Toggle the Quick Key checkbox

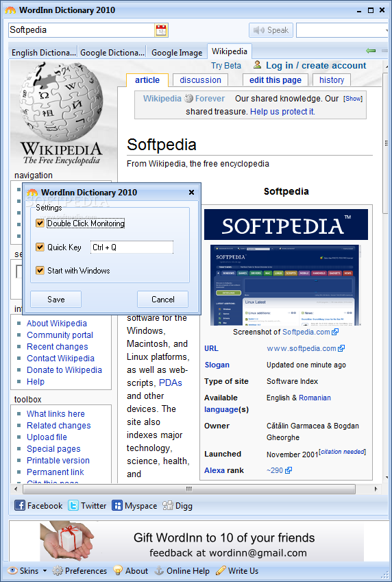click(x=40, y=247)
